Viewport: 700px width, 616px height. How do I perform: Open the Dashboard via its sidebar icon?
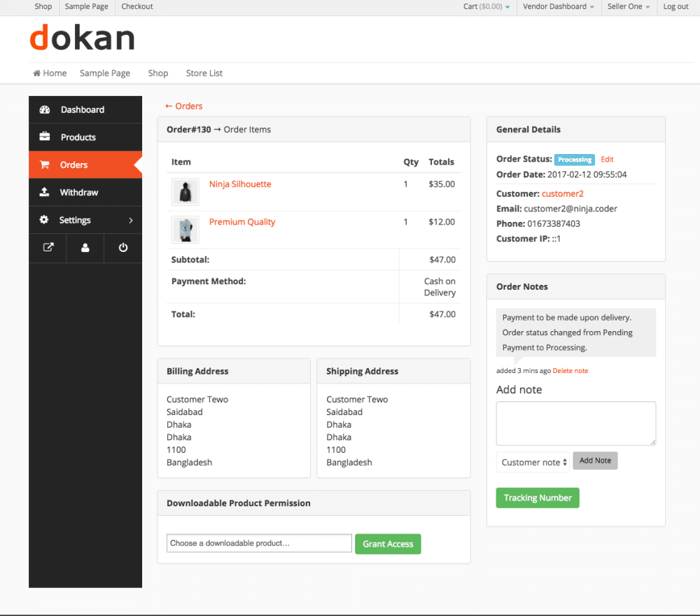[44, 109]
